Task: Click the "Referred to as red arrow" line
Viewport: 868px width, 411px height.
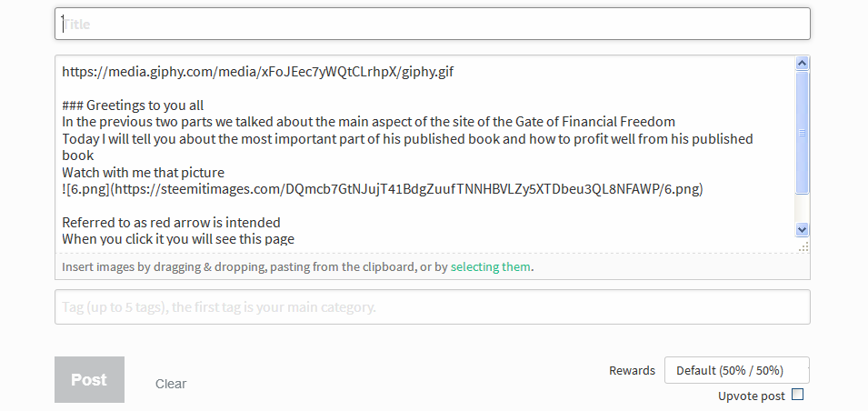Action: 171,223
